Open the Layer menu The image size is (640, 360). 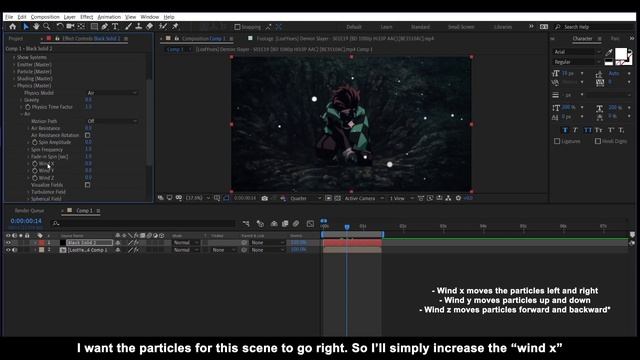69,17
